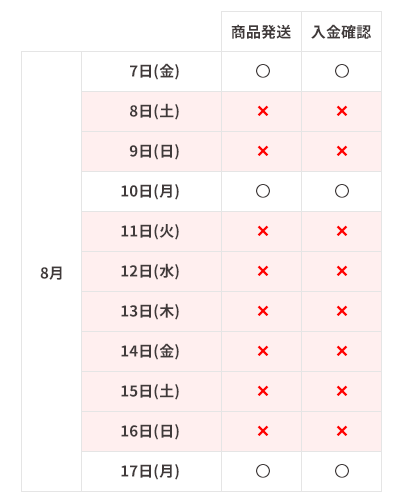The image size is (405, 503).
Task: Select the 8月 month cell
Action: 51,271
